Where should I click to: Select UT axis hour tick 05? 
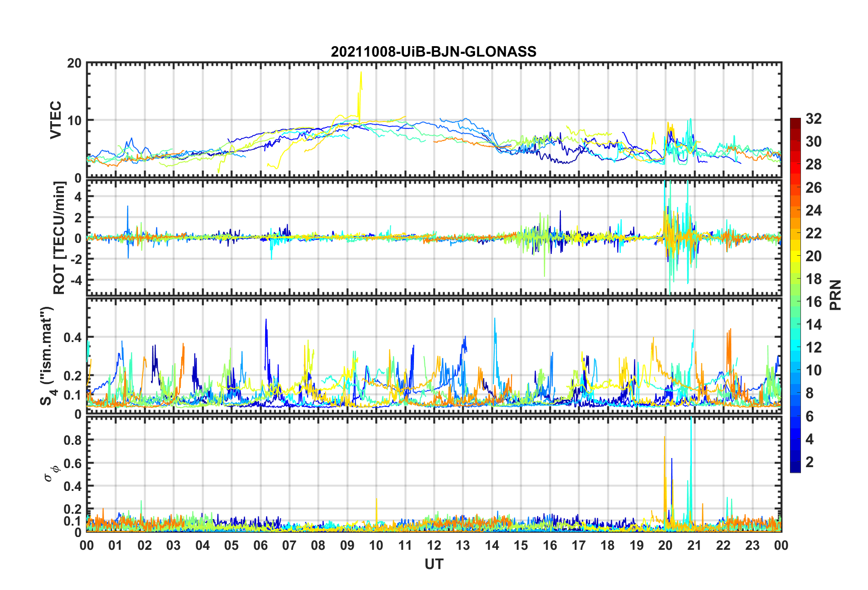click(x=231, y=545)
